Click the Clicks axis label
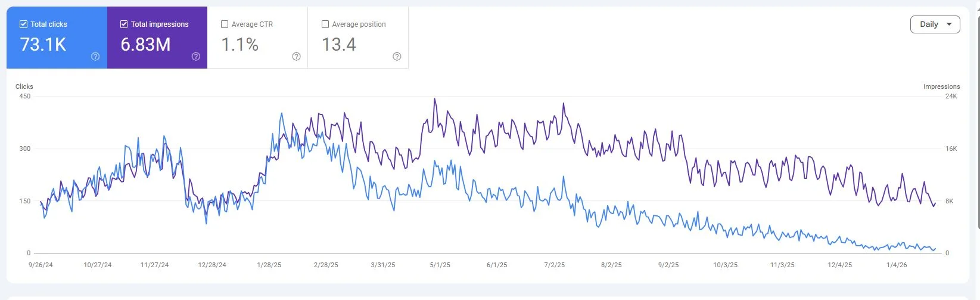This screenshot has width=980, height=300. [24, 86]
